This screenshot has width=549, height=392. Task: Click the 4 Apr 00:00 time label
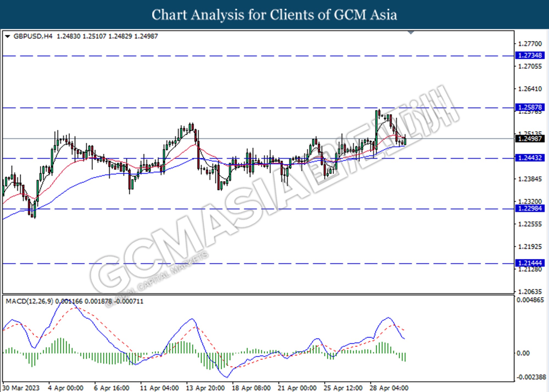[66, 388]
